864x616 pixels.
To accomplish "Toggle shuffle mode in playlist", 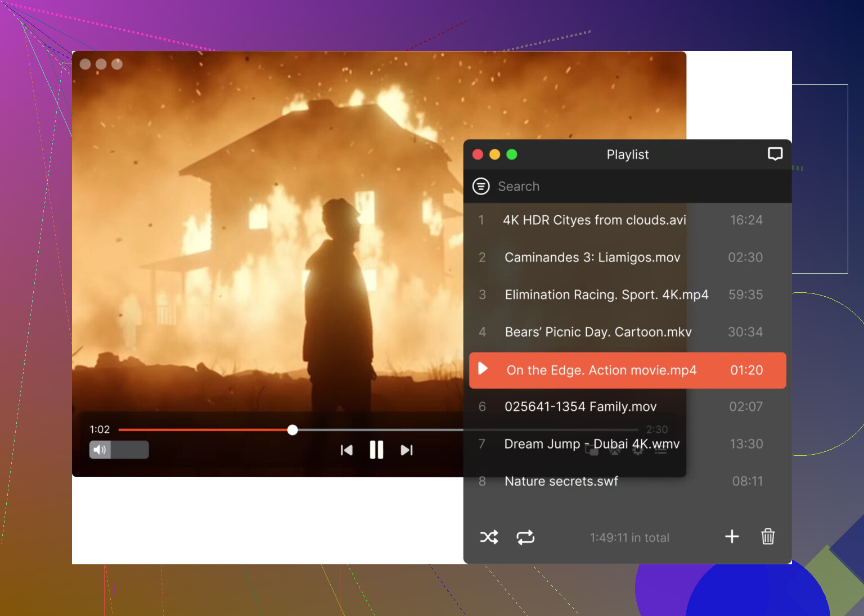I will point(489,537).
